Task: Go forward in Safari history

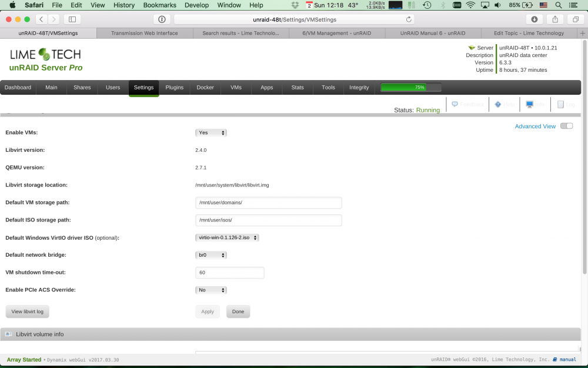Action: [x=54, y=19]
